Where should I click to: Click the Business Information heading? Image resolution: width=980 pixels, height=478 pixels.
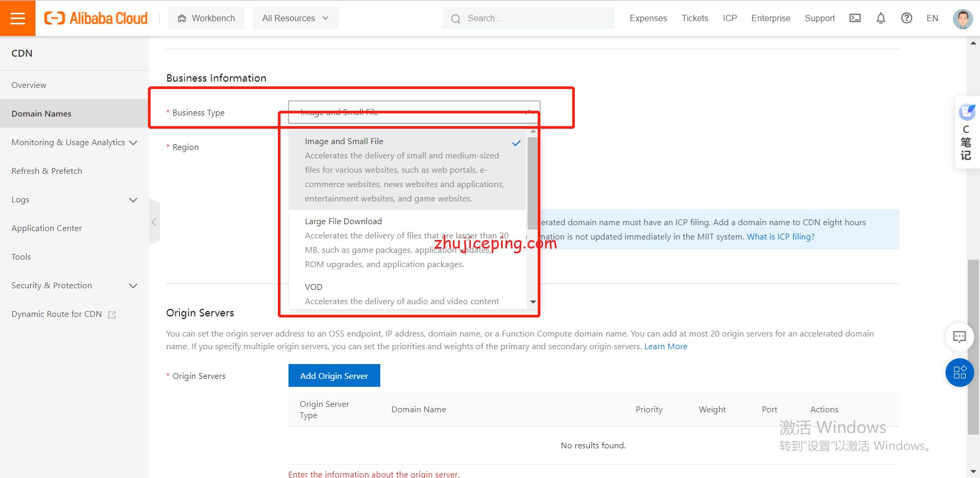(x=216, y=78)
